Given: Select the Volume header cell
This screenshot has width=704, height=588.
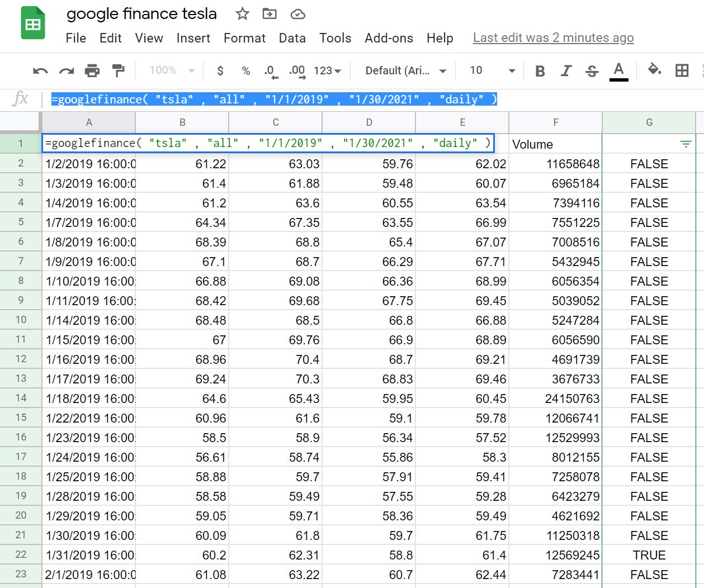Looking at the screenshot, I should (x=556, y=144).
